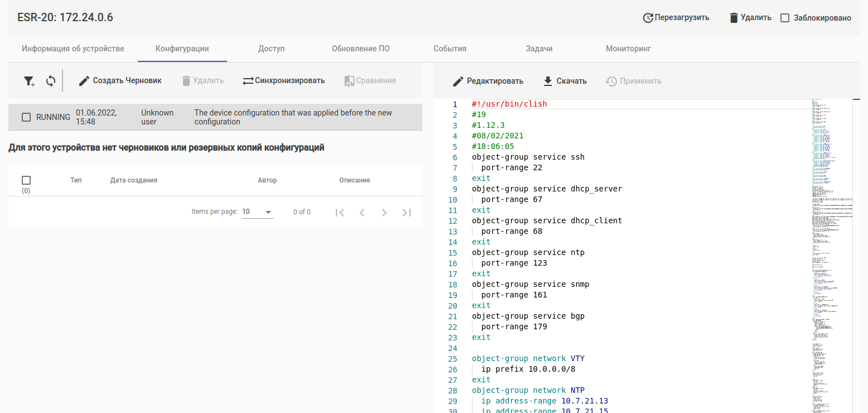The image size is (868, 413).
Task: Click the Create Draft pencil icon
Action: pos(84,81)
